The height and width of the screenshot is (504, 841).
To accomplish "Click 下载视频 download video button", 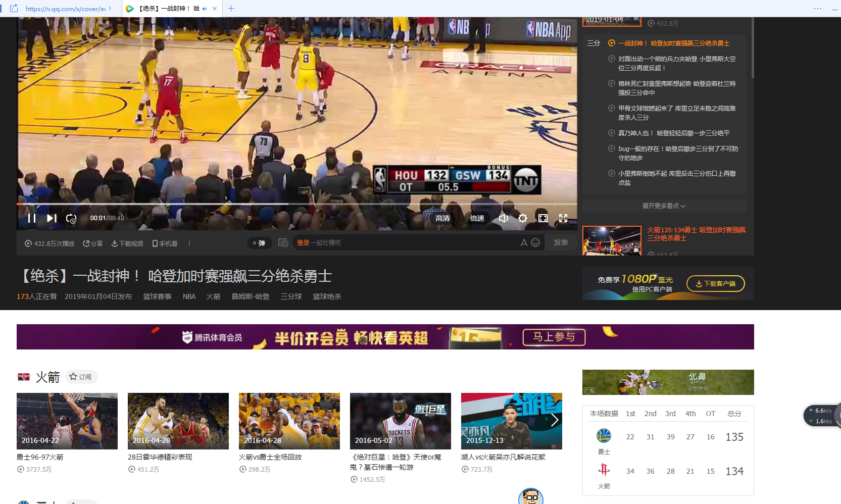I will (x=127, y=243).
